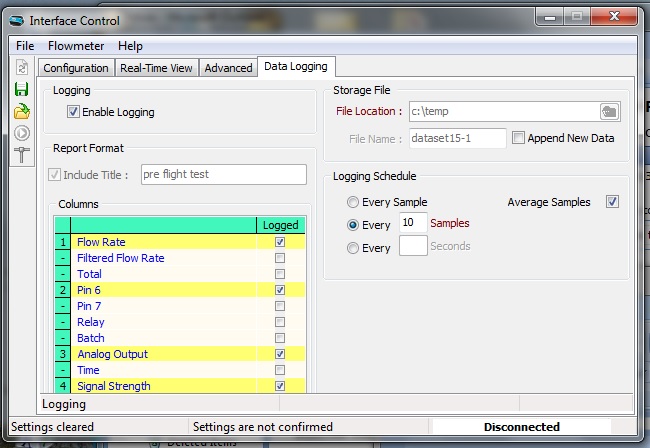Select the Every Sample radio option
Viewport: 650px width, 448px height.
pos(352,202)
